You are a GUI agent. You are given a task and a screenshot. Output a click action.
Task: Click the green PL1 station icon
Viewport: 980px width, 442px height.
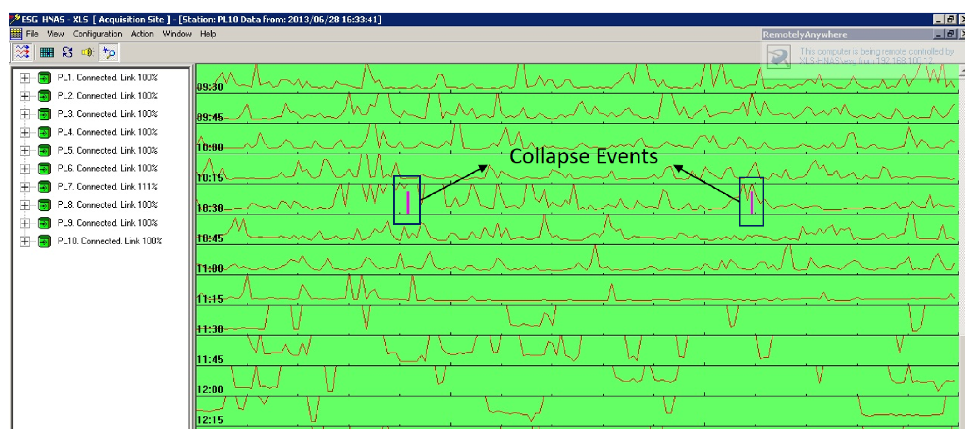[x=44, y=78]
